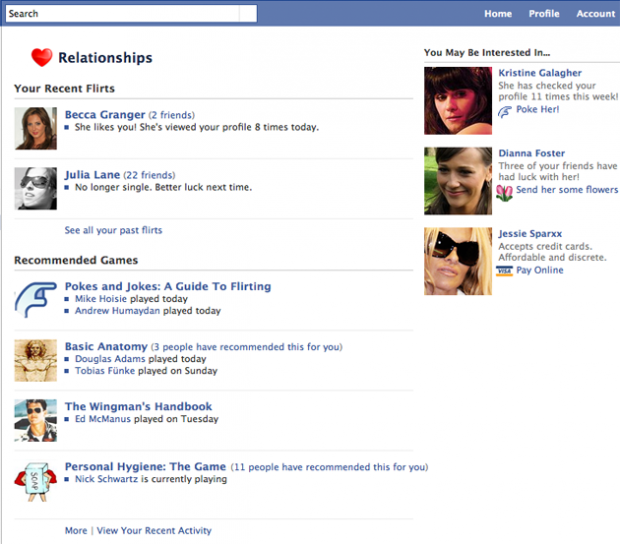Open the Account menu item
The width and height of the screenshot is (620, 544).
pos(596,14)
